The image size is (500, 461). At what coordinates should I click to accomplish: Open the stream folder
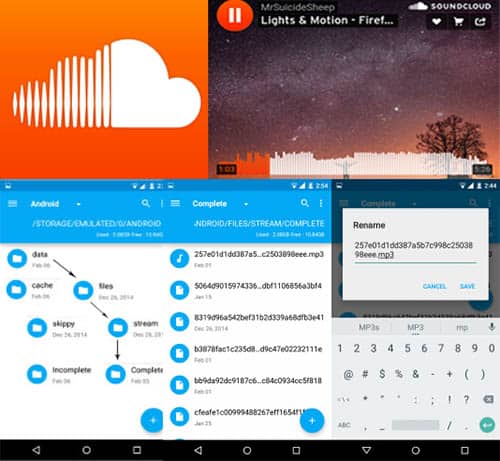point(135,327)
